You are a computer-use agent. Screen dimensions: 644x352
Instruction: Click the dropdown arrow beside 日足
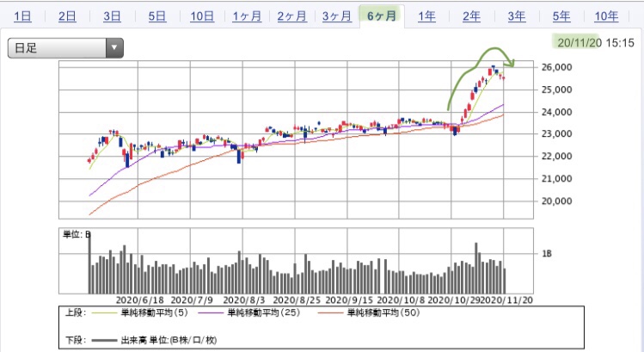pyautogui.click(x=114, y=48)
